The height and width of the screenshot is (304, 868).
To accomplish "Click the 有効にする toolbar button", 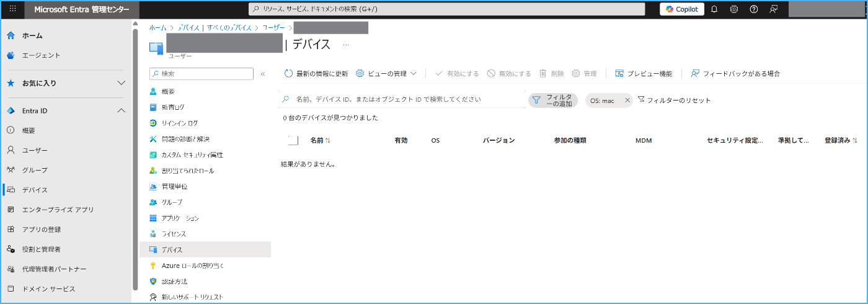I will (x=457, y=73).
